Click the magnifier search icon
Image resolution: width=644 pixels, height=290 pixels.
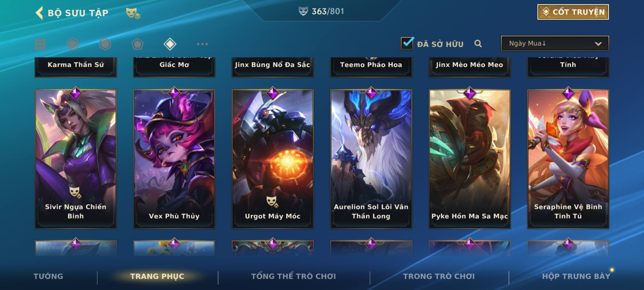(x=478, y=44)
